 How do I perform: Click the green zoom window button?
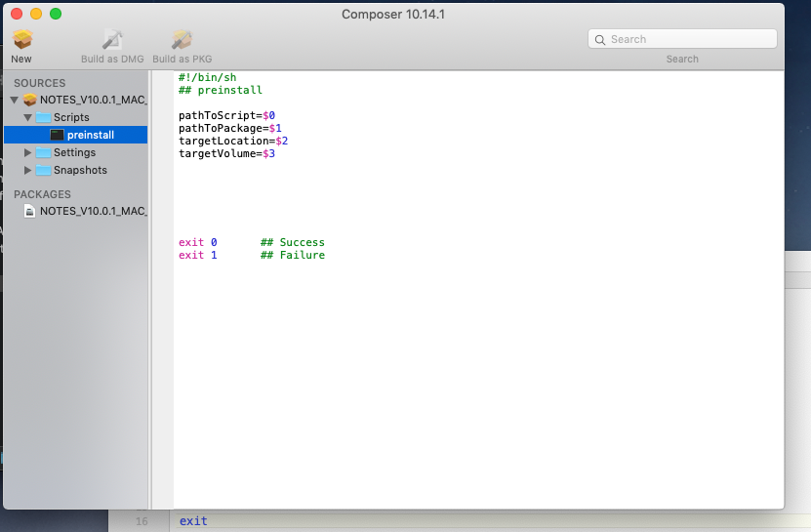click(x=56, y=14)
